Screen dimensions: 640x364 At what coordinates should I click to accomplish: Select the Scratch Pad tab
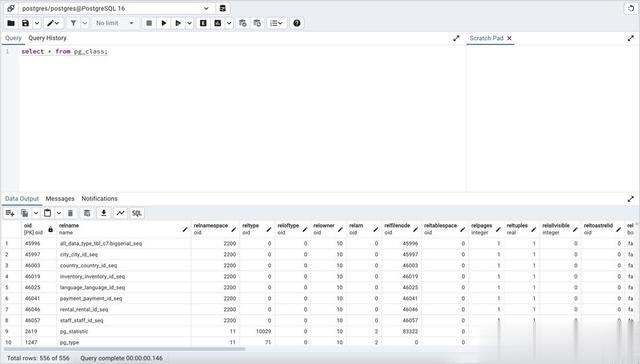(x=486, y=38)
